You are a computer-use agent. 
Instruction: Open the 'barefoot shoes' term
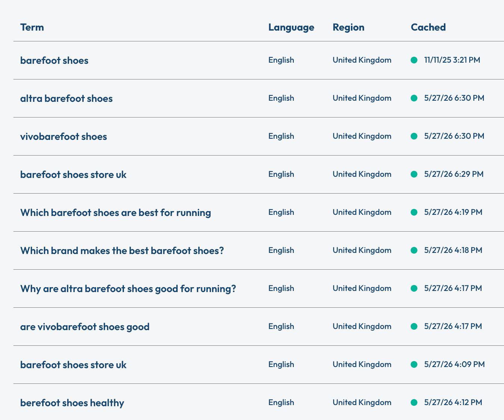point(54,60)
